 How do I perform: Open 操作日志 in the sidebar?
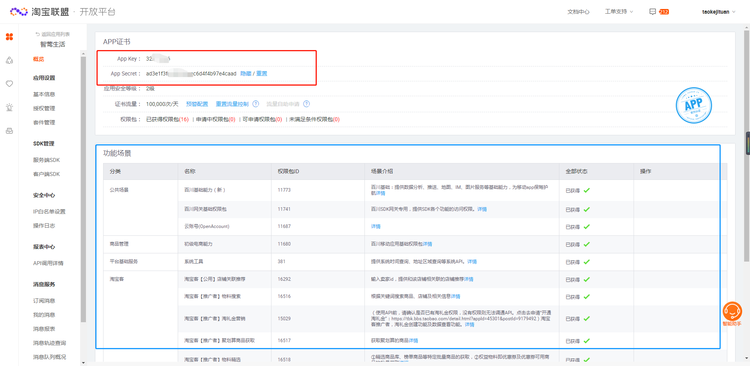click(44, 225)
